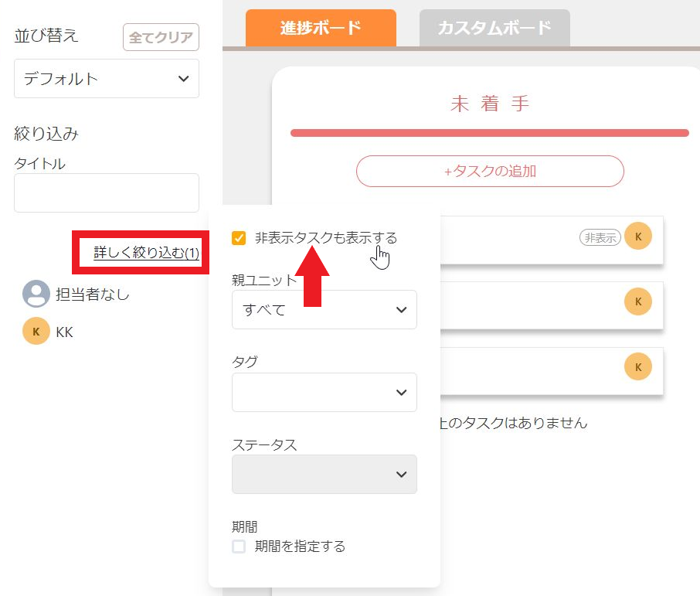Open the 並び替え デフォルト dropdown
The width and height of the screenshot is (700, 596).
[107, 79]
